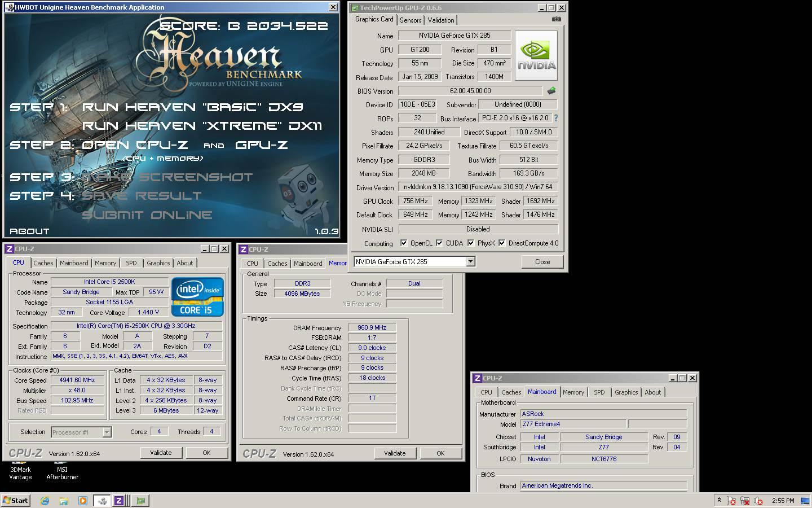Click Validate in CPU-Z CPU window
This screenshot has width=812, height=508.
click(161, 453)
